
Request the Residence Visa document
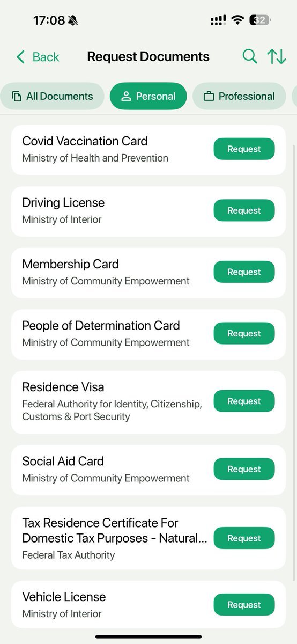pos(244,401)
